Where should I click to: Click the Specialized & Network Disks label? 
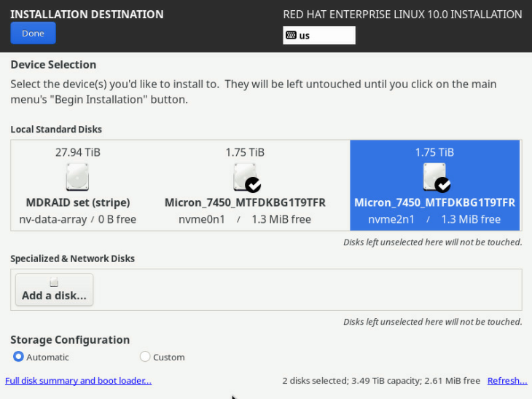coord(72,258)
